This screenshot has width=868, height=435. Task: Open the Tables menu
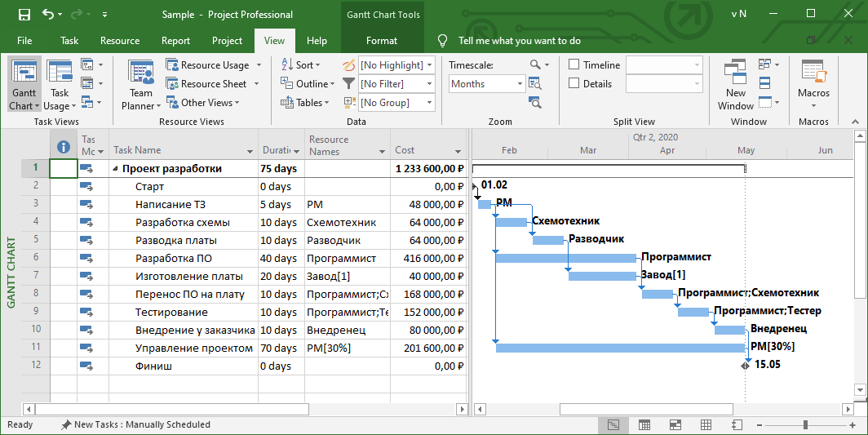pos(304,103)
